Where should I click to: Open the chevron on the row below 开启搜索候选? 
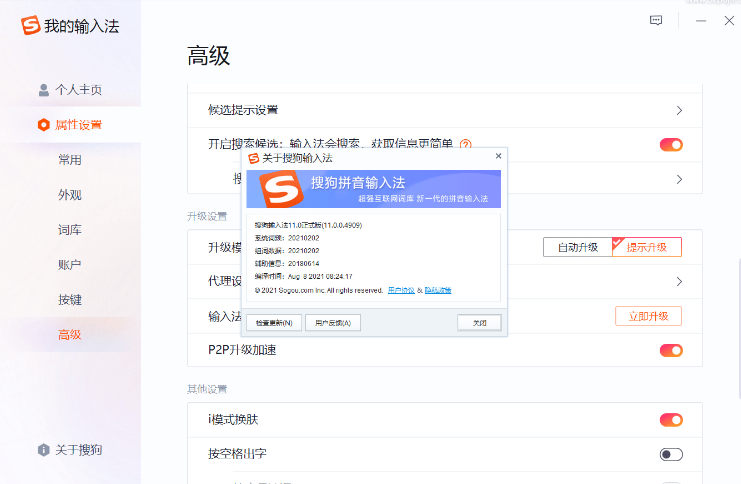[679, 179]
